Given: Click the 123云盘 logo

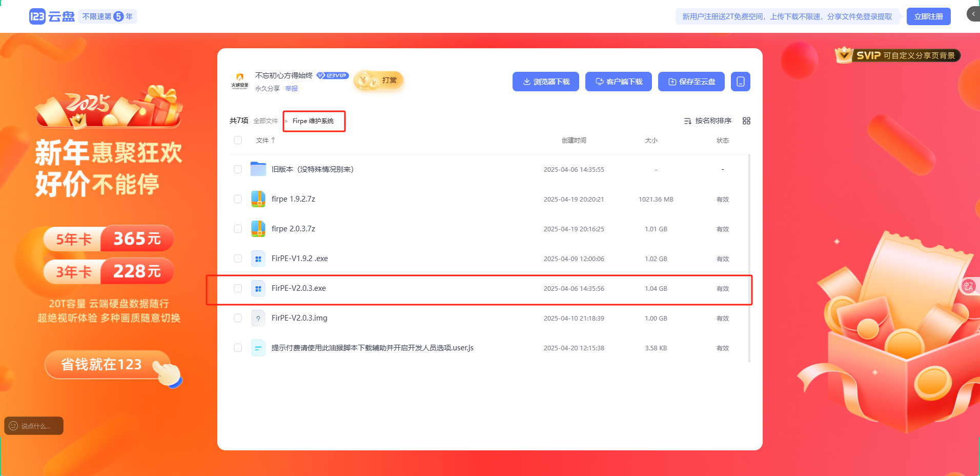Looking at the screenshot, I should click(52, 16).
